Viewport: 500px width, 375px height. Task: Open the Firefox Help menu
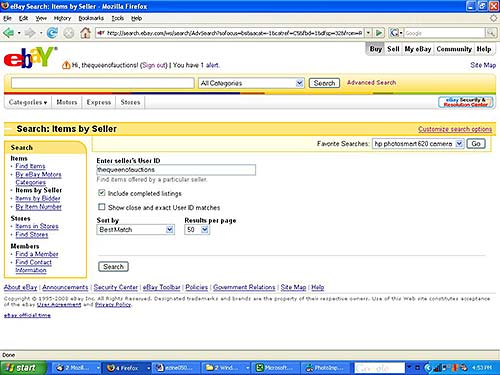[136, 18]
